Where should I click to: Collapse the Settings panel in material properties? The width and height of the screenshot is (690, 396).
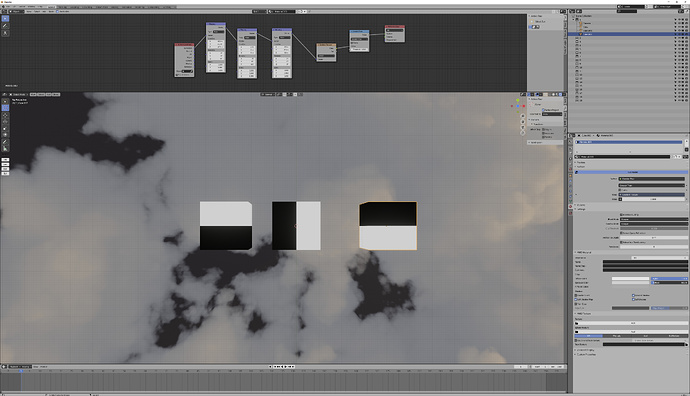pos(576,209)
